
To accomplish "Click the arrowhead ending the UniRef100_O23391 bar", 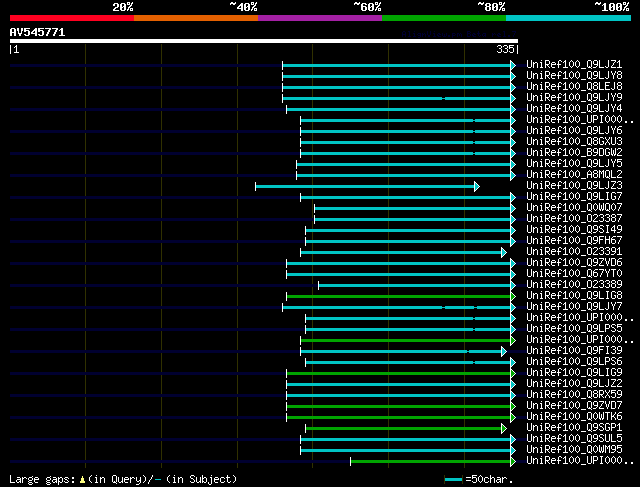I will click(504, 252).
